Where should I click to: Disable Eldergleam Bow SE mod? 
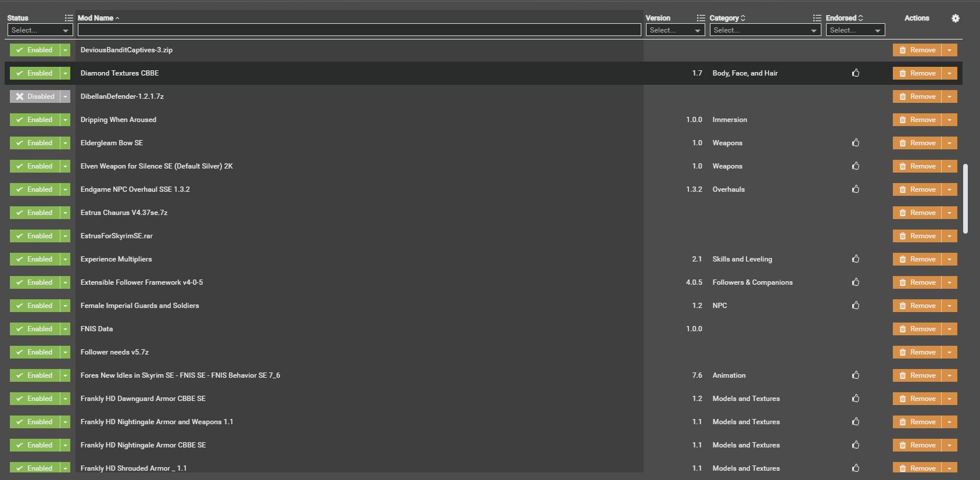click(x=35, y=143)
